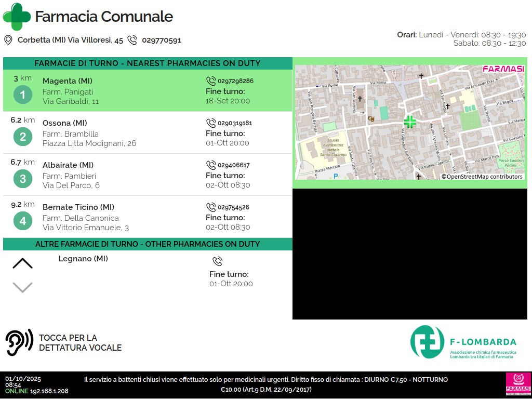Tap the phone icon for Bernate Ticino pharmacy
The width and height of the screenshot is (532, 399).
[211, 207]
